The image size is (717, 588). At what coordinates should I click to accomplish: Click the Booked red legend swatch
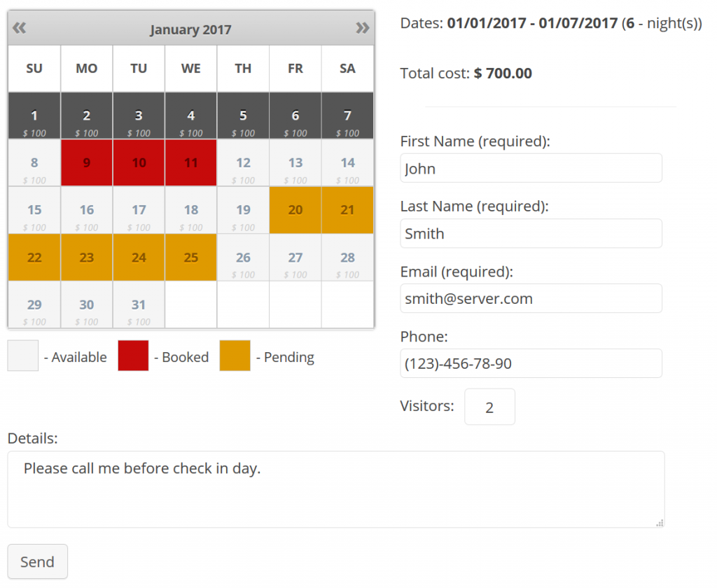tap(133, 356)
